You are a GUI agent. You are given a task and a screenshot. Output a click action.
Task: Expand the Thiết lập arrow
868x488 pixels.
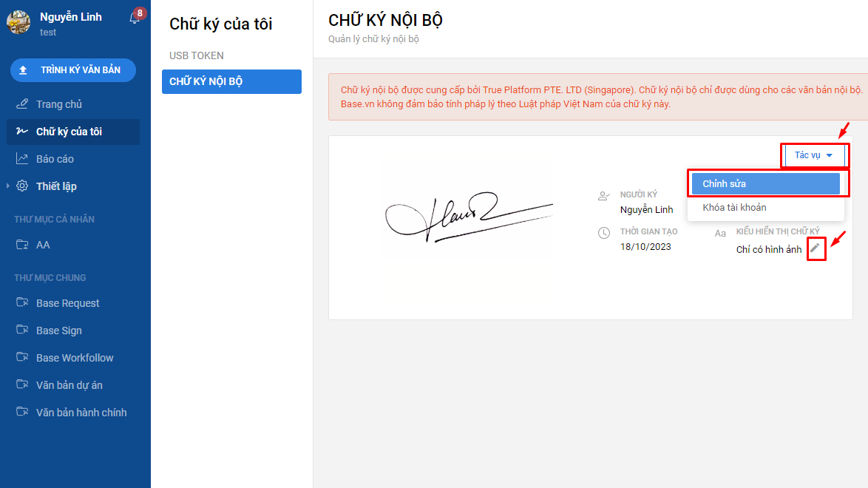(x=7, y=186)
